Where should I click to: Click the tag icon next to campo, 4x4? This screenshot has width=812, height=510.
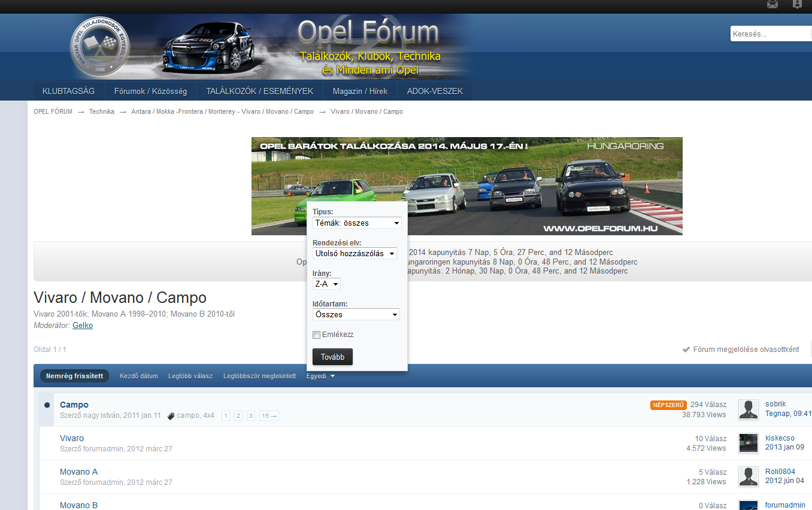[171, 415]
